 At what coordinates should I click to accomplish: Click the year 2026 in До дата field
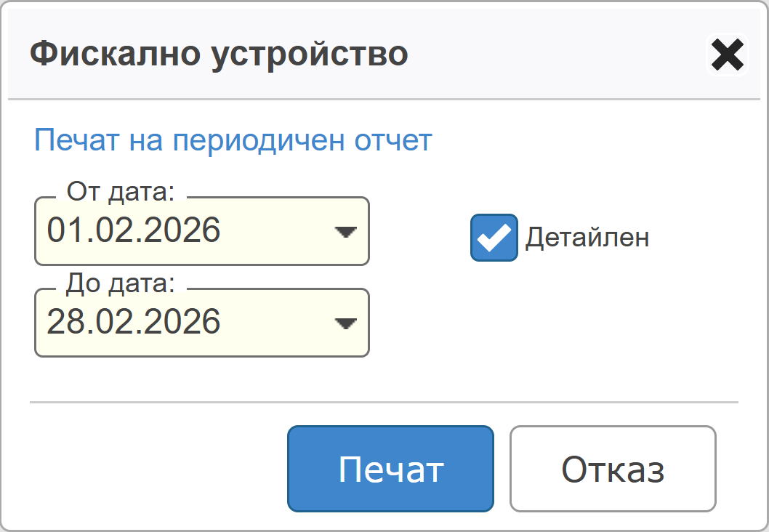188,322
